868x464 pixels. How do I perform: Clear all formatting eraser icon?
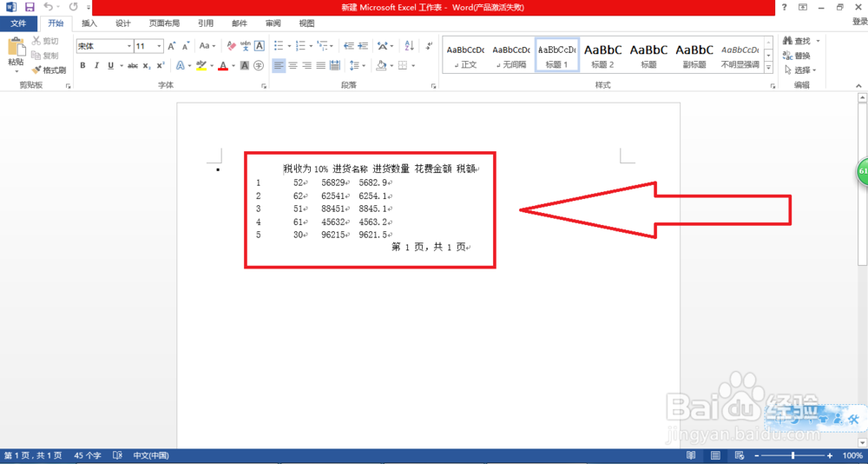[232, 46]
